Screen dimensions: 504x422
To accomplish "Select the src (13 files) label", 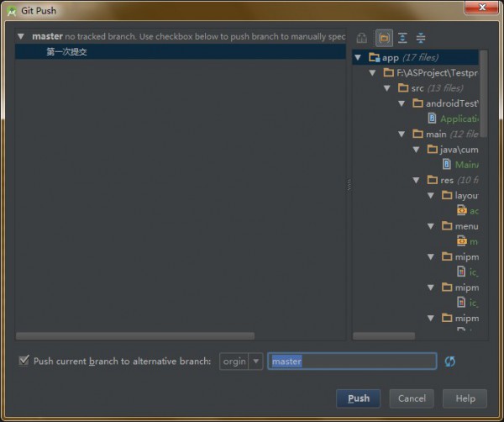I will (x=437, y=88).
